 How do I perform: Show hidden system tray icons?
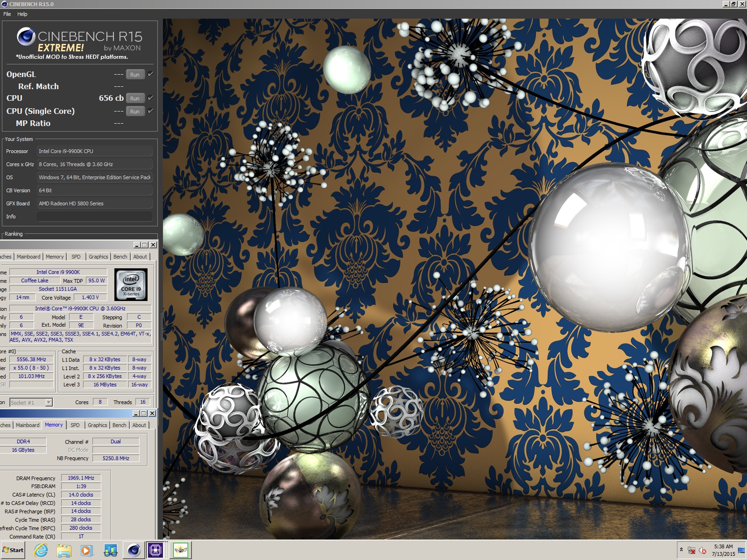(681, 550)
